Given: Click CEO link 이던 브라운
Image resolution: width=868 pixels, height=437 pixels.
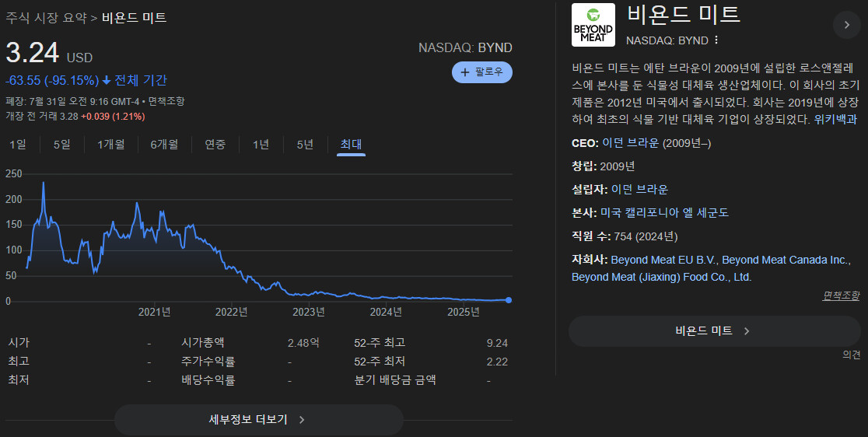Looking at the screenshot, I should [631, 143].
